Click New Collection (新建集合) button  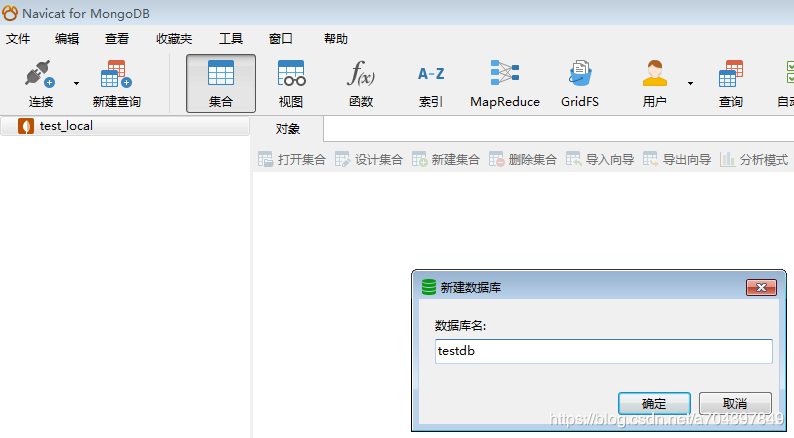click(446, 160)
